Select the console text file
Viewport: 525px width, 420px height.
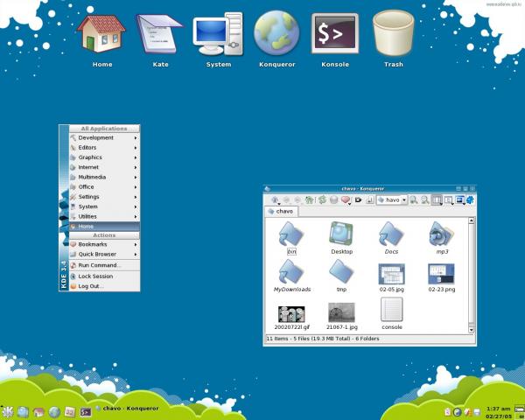coord(391,313)
